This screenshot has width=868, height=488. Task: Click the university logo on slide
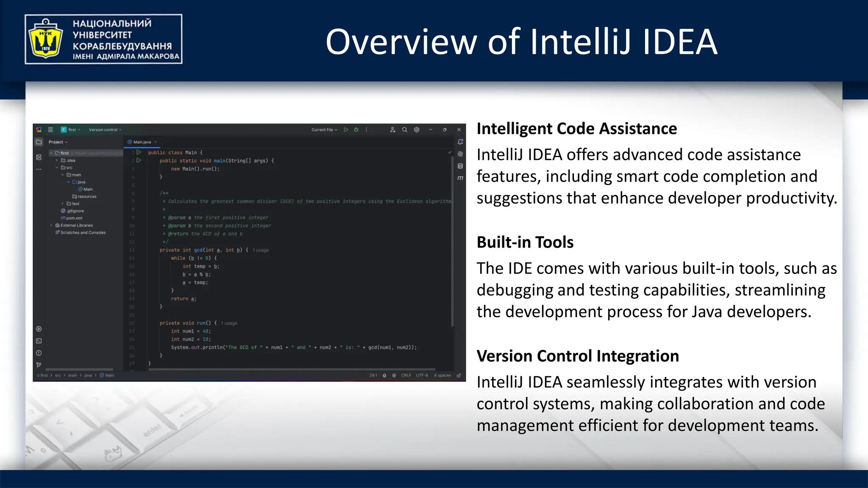pos(103,39)
